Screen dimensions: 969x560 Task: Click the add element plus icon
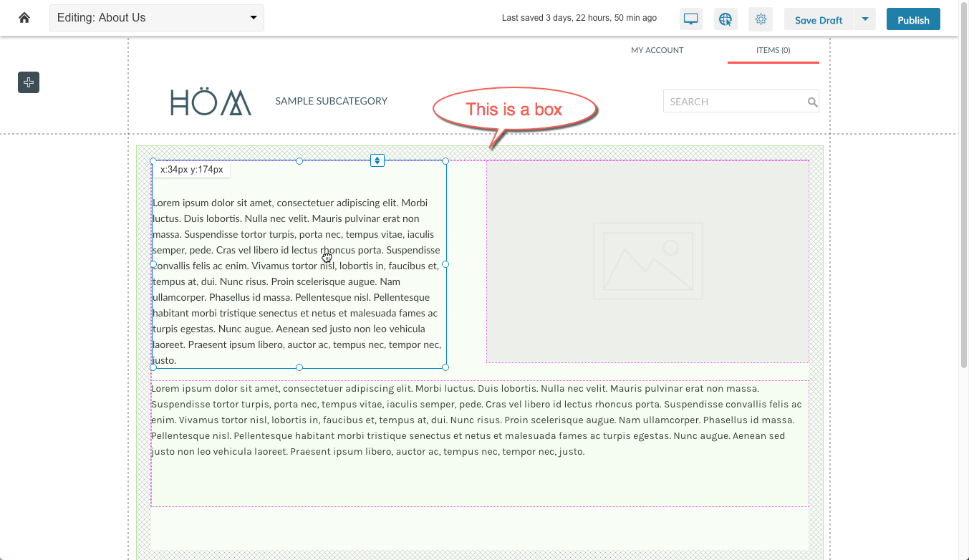pyautogui.click(x=29, y=82)
